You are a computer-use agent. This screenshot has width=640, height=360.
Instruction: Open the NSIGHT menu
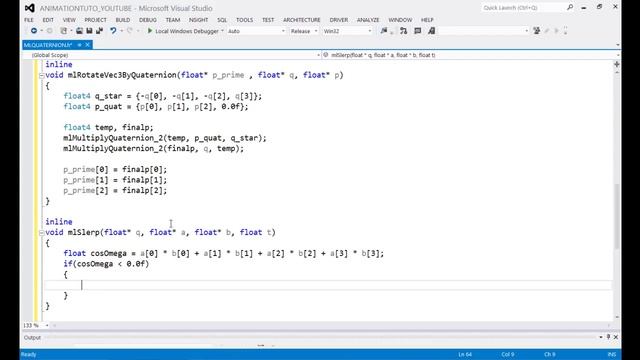198,20
